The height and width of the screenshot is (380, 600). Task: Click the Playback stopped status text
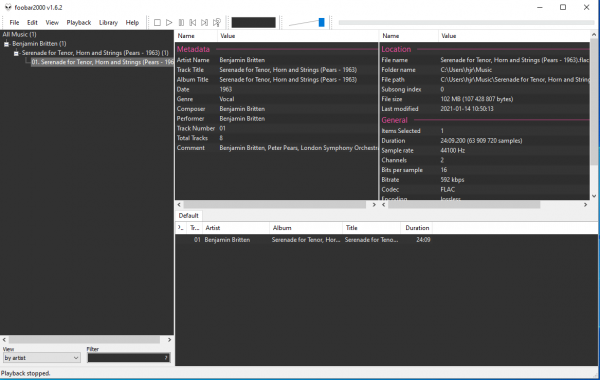pyautogui.click(x=25, y=373)
